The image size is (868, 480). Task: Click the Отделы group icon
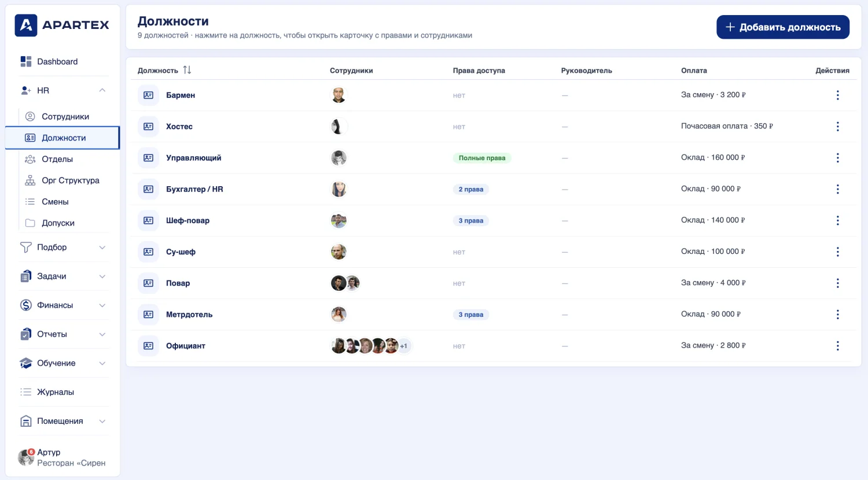coord(30,159)
